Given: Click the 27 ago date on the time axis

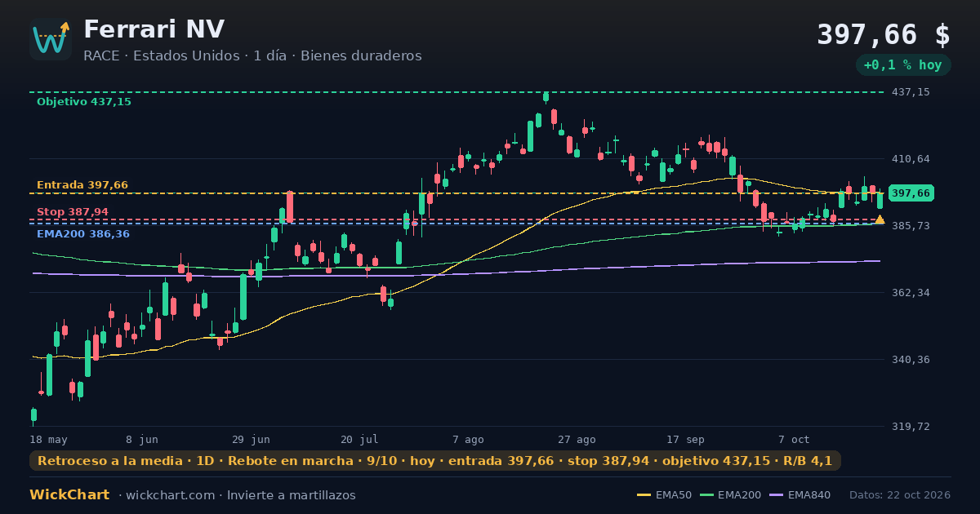Looking at the screenshot, I should tap(577, 439).
